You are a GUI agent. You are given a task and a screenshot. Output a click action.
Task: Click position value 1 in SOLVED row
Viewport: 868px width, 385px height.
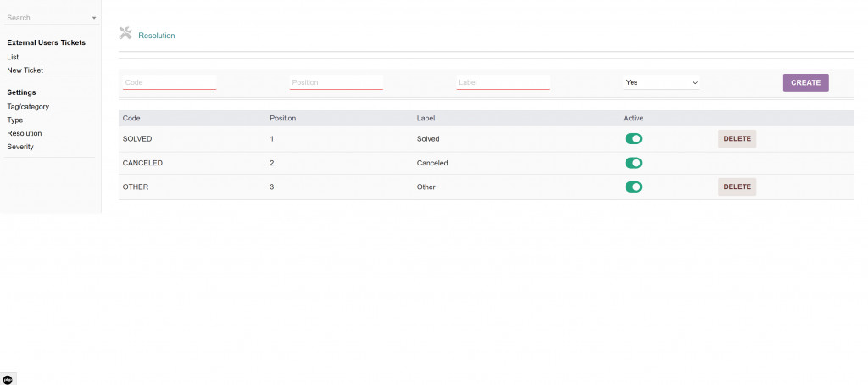click(272, 139)
